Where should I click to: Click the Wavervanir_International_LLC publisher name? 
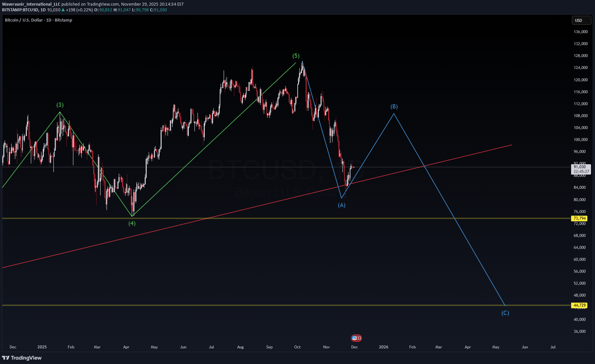[x=31, y=4]
